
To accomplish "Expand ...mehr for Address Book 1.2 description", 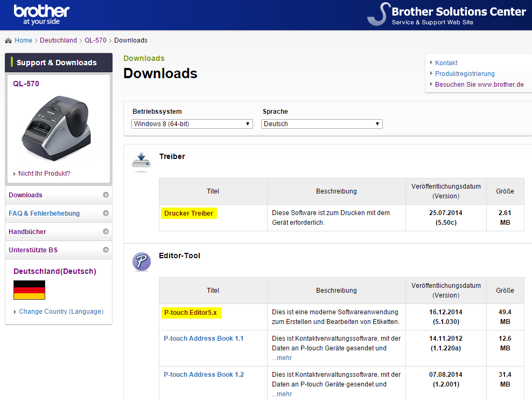I will coord(282,394).
